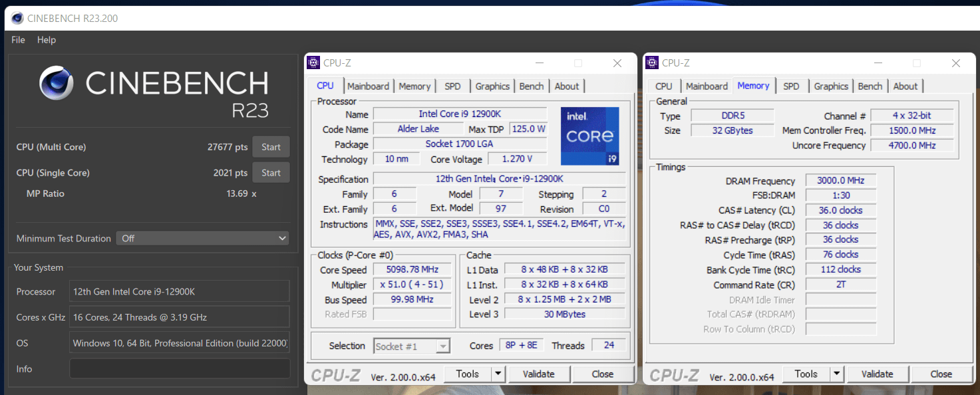Screen dimensions: 980x395
Task: Expand Tools dropdown arrow in left CPU-Z window
Action: [498, 374]
